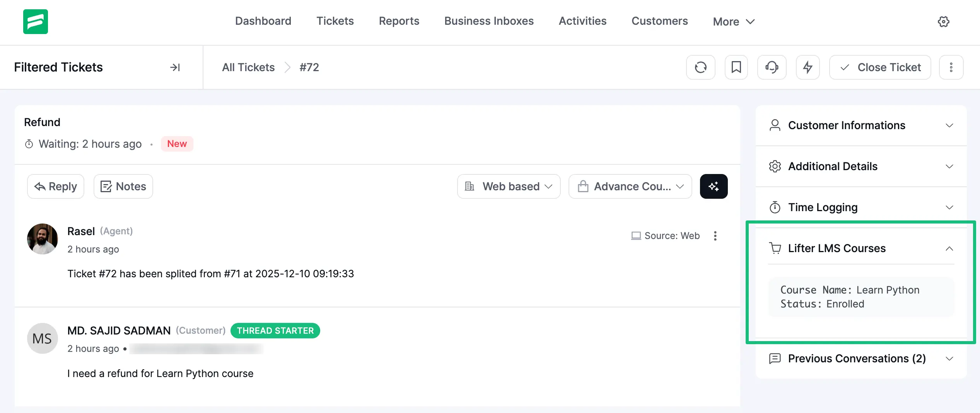Open the AI sparkles assistant
Viewport: 980px width, 413px height.
(714, 186)
